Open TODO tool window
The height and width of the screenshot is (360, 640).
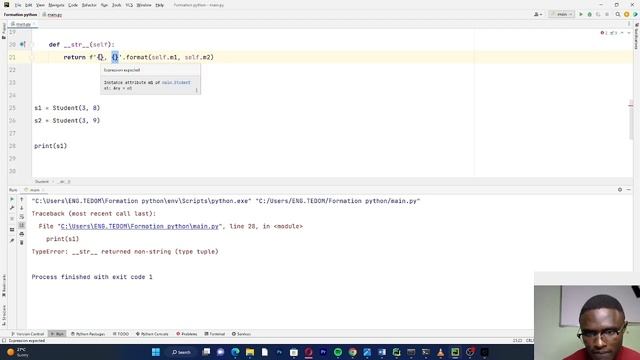[121, 334]
